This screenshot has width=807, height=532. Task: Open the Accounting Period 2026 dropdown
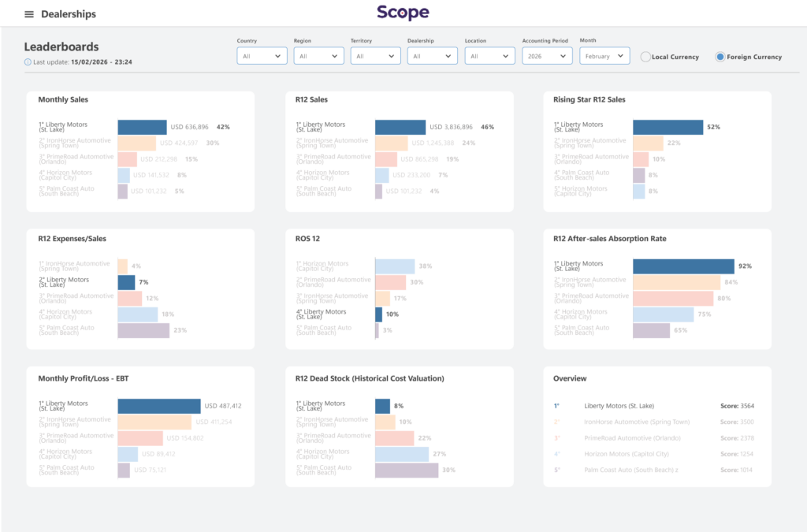click(547, 56)
